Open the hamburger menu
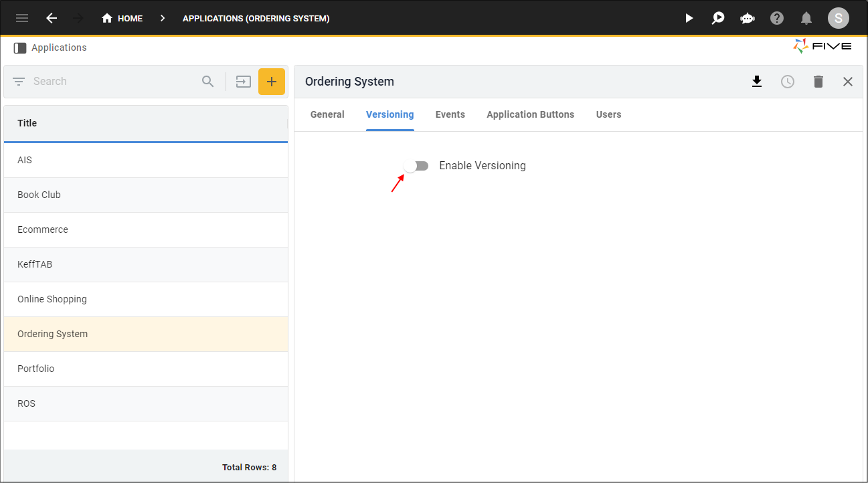Image resolution: width=868 pixels, height=483 pixels. pyautogui.click(x=22, y=18)
